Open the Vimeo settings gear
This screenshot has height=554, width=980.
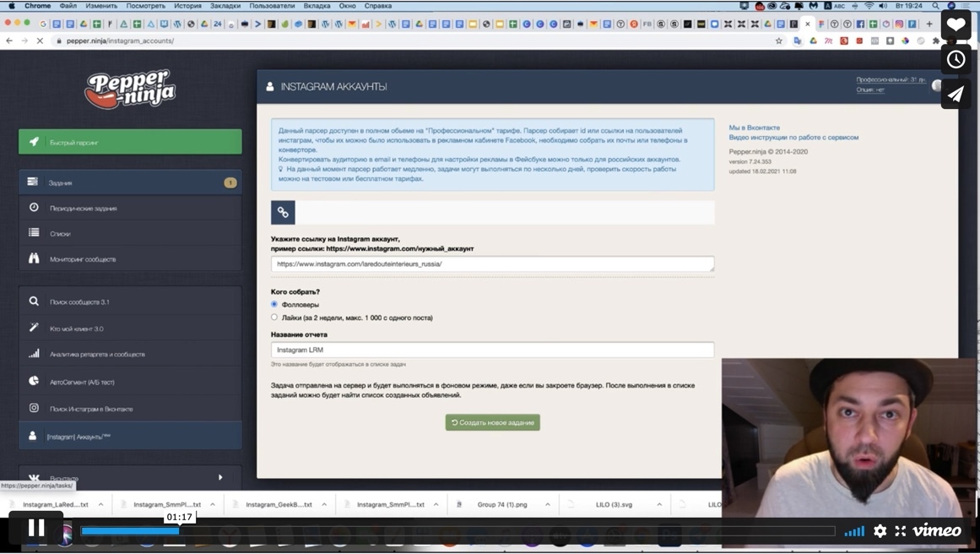click(880, 531)
